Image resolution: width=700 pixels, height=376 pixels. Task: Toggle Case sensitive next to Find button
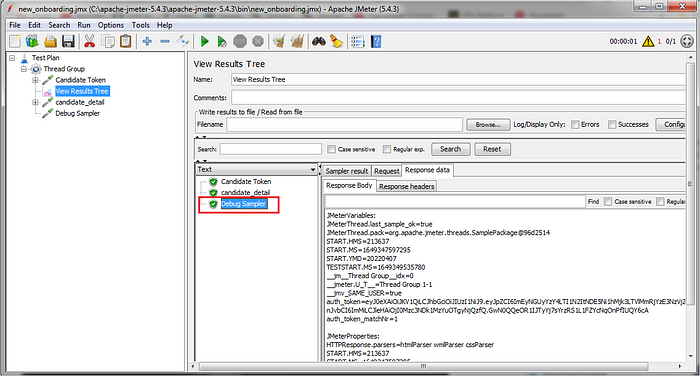click(x=608, y=201)
